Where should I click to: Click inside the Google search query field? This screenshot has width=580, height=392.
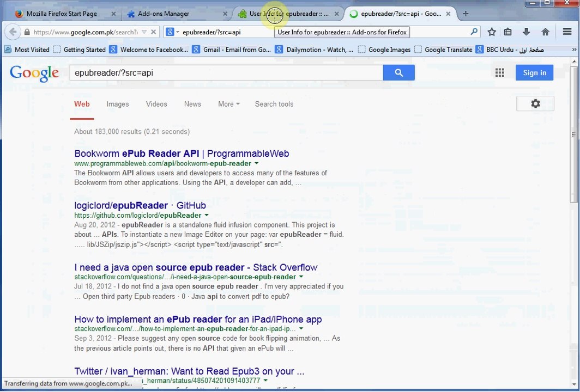coord(226,73)
